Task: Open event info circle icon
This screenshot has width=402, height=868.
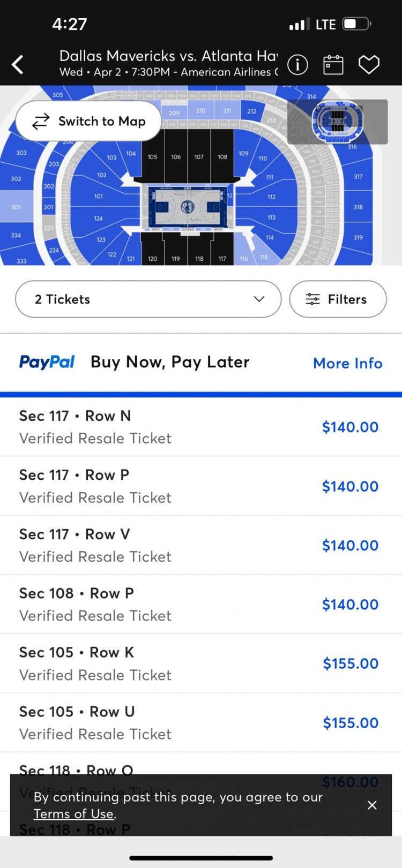Action: (x=297, y=65)
